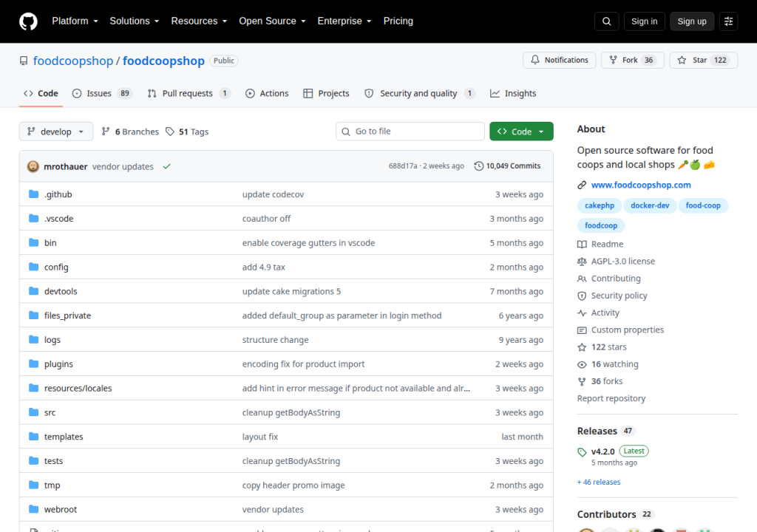This screenshot has height=532, width=757.
Task: Expand the Resources menu
Action: point(199,21)
